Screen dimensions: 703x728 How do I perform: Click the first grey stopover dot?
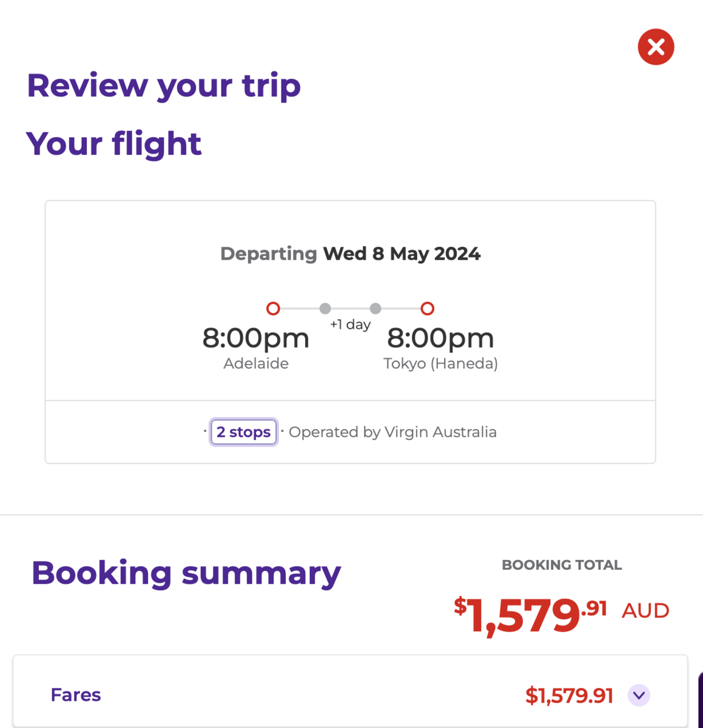pos(325,309)
